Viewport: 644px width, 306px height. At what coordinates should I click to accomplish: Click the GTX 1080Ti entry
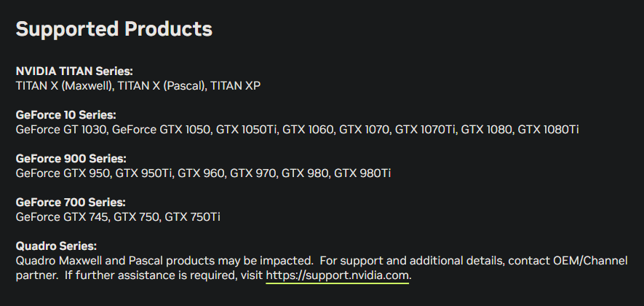(x=548, y=130)
